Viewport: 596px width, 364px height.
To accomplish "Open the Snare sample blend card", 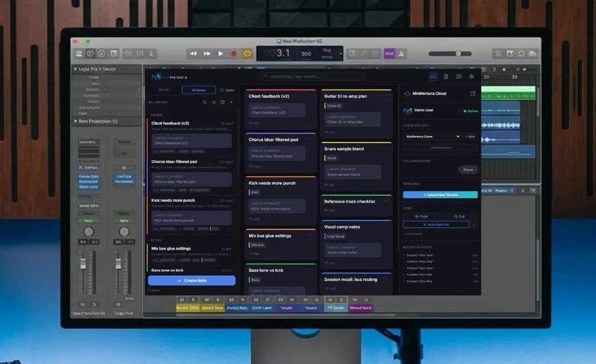I will pyautogui.click(x=356, y=166).
